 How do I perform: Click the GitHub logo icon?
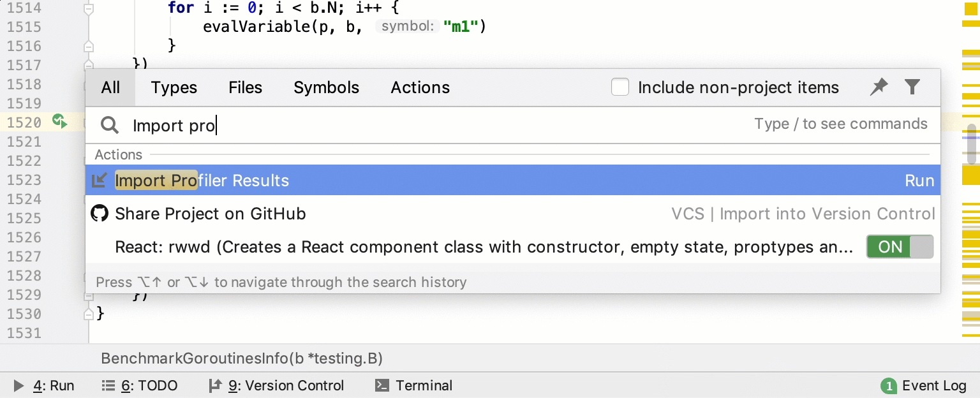pos(100,213)
